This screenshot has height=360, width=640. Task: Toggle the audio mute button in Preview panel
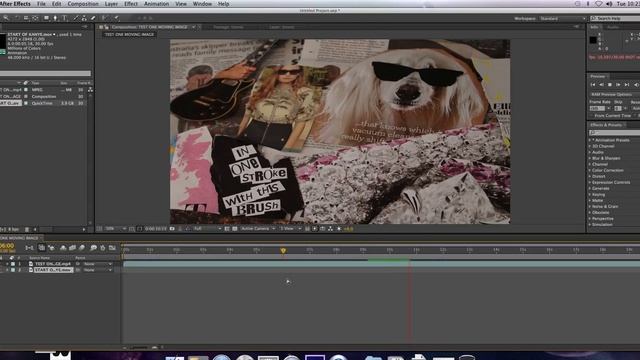coord(636,84)
